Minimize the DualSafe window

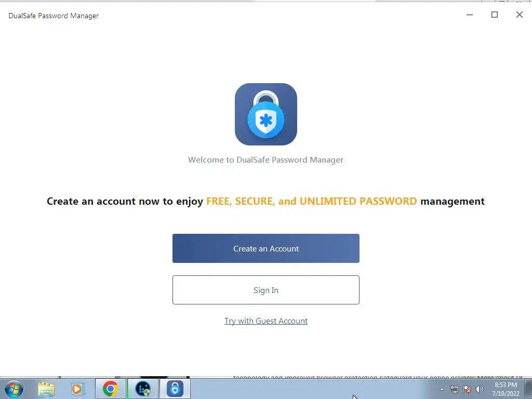470,15
